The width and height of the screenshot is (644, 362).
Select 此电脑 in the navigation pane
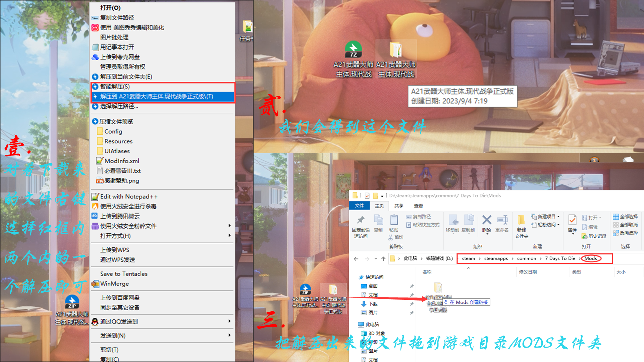pos(368,324)
